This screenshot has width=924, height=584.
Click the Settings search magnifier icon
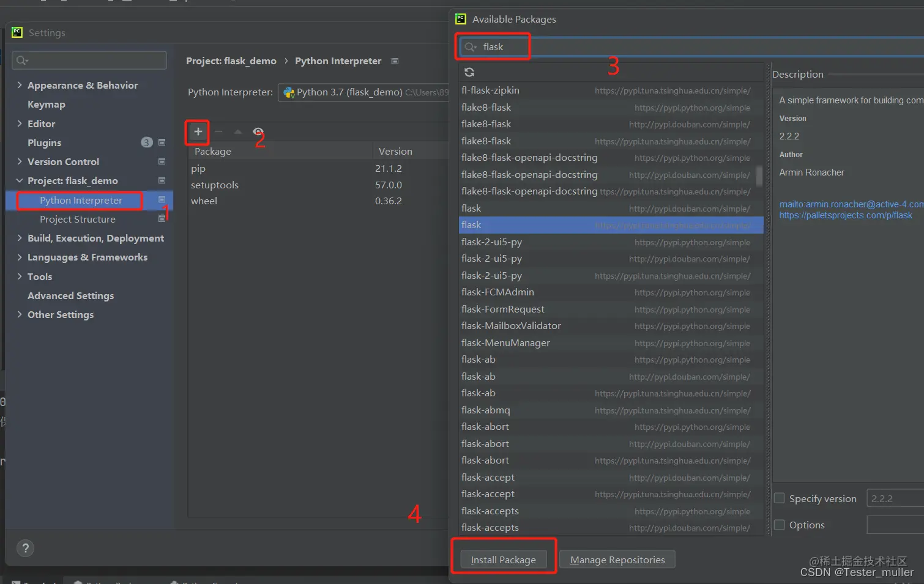(22, 60)
